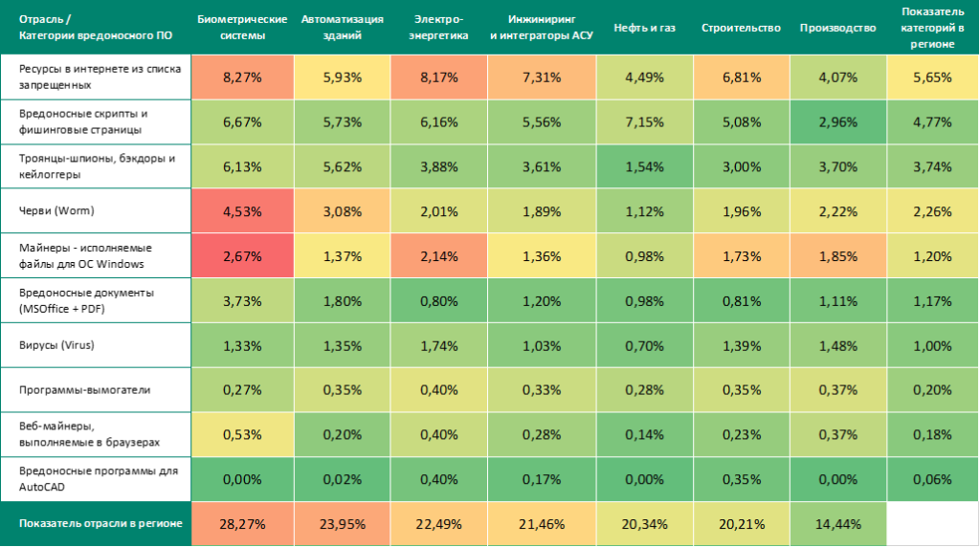
Task: Select the total cell showing 14,44%
Action: point(837,524)
